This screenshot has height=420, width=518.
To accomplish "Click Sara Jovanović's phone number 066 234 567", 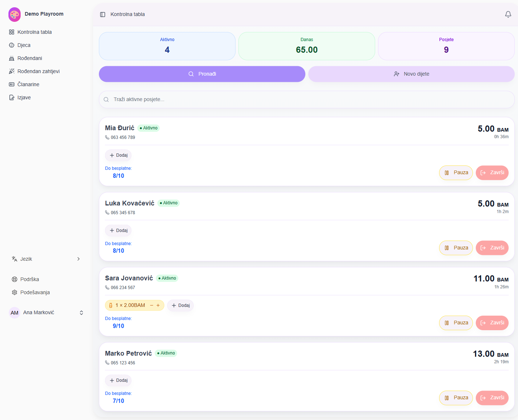I will point(123,288).
